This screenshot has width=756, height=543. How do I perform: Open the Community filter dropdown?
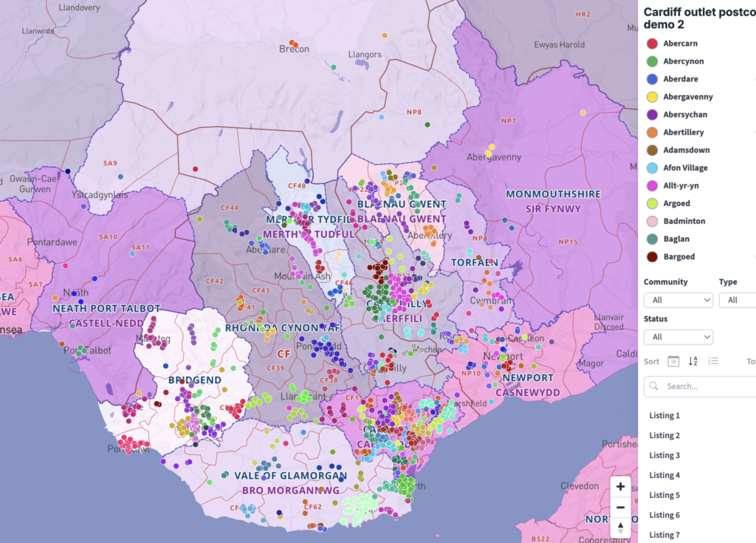pos(678,300)
